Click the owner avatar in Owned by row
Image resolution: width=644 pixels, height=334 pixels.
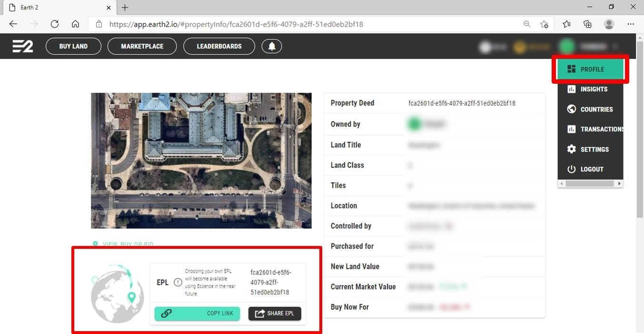tap(415, 124)
